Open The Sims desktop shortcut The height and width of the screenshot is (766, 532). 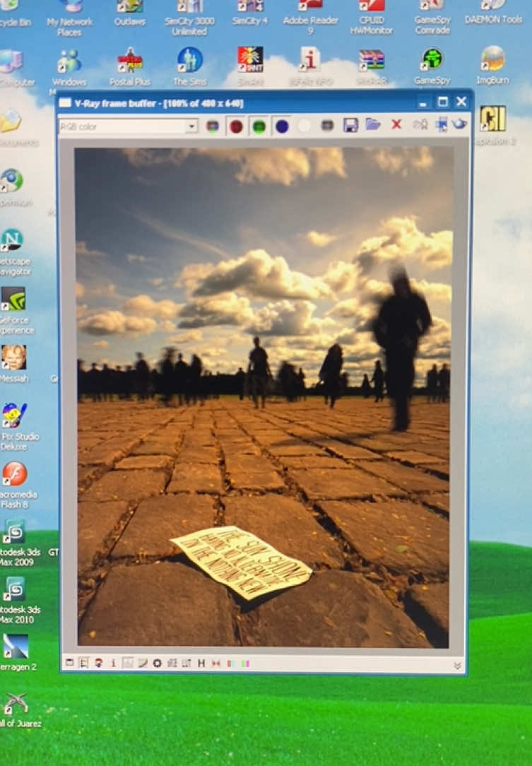point(189,67)
